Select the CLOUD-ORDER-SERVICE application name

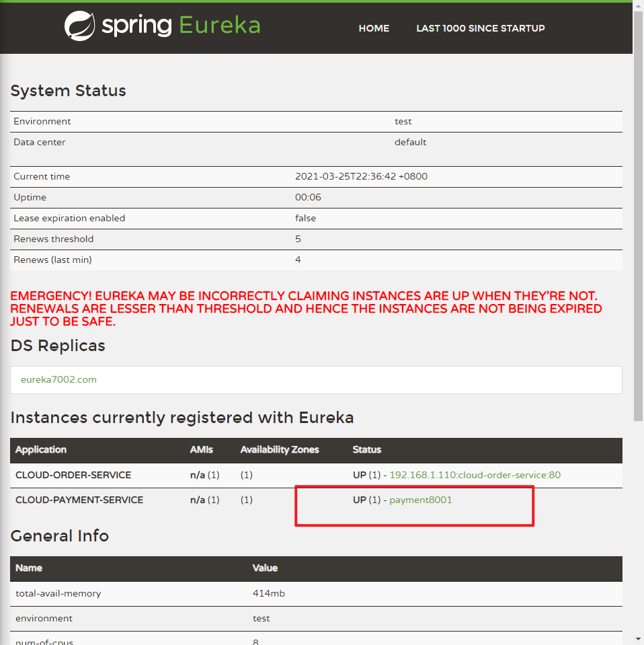[73, 475]
